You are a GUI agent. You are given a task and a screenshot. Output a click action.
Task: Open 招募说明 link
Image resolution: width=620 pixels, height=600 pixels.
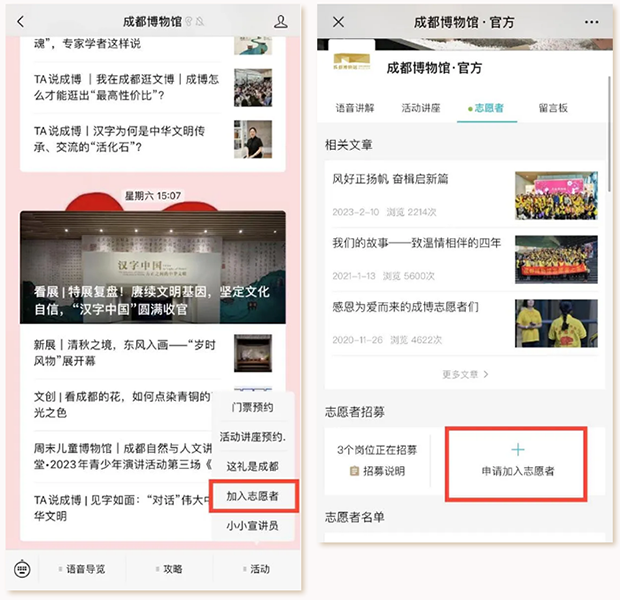tap(378, 471)
